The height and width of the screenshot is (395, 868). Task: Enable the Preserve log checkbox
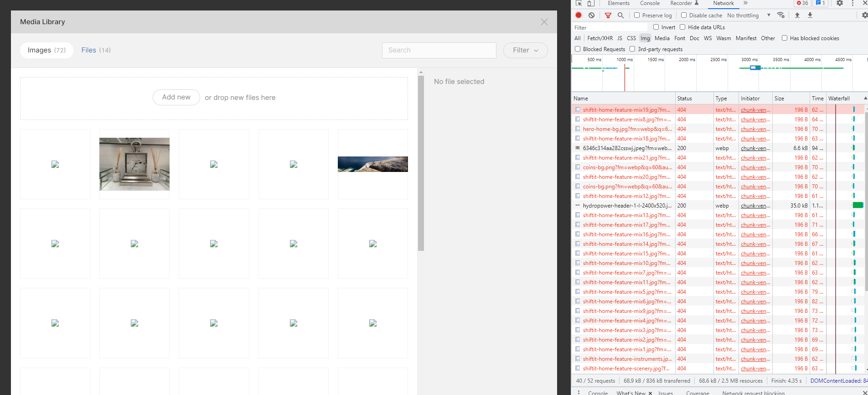coord(637,15)
